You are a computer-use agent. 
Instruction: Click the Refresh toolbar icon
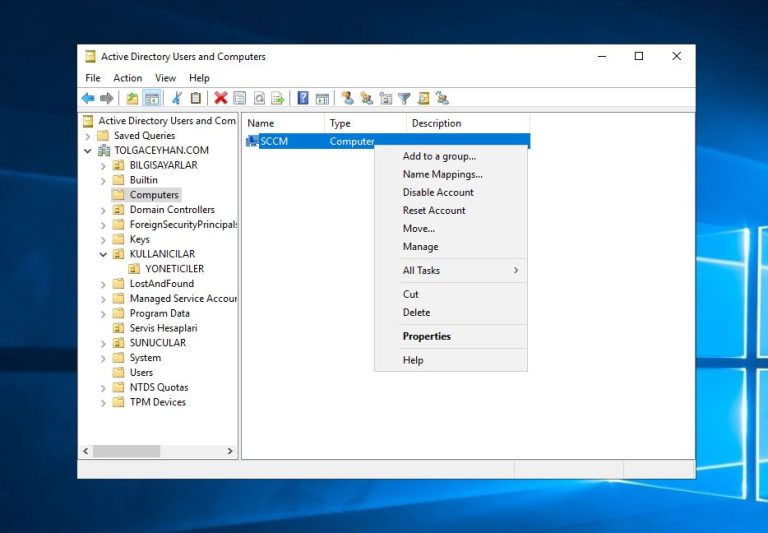[259, 98]
